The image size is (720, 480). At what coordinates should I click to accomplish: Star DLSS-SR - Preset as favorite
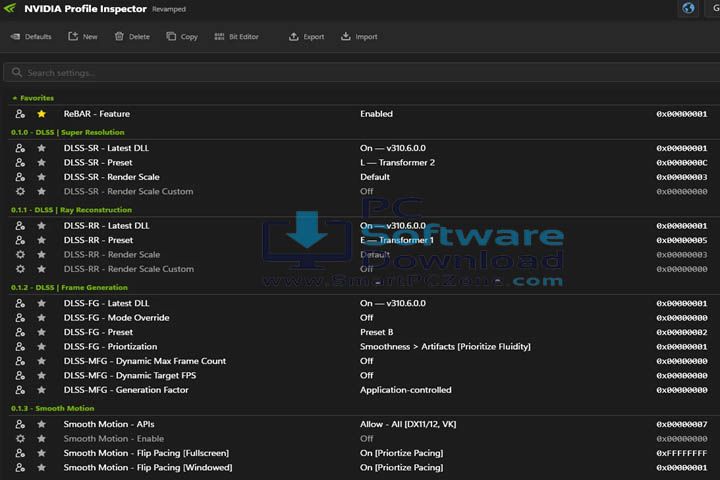41,163
